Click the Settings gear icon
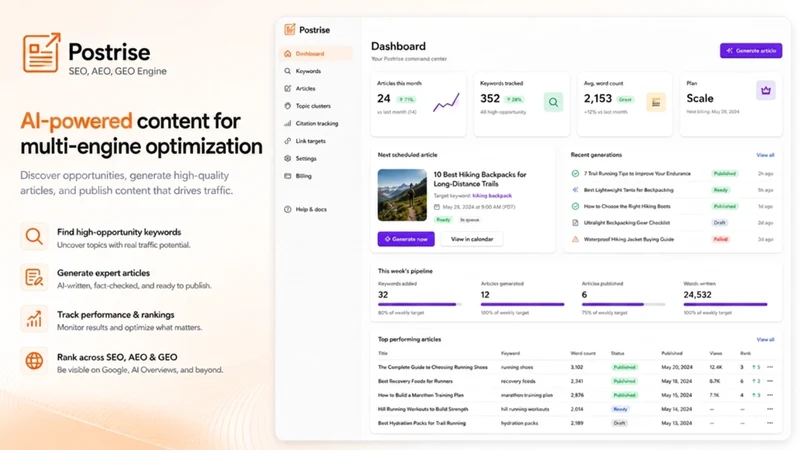 coord(288,158)
